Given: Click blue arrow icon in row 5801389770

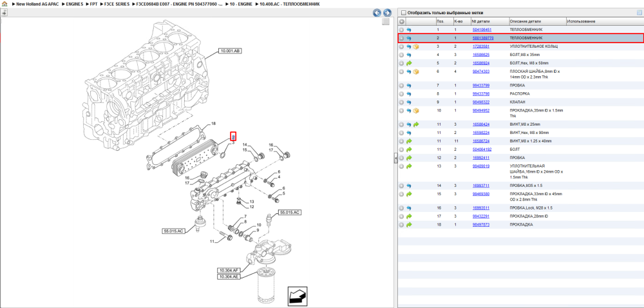Looking at the screenshot, I should pyautogui.click(x=409, y=38).
